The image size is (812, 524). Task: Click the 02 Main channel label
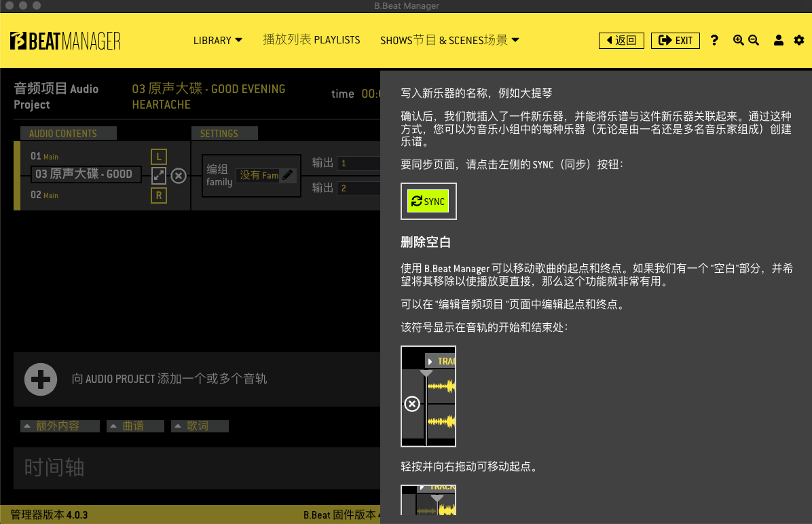coord(45,195)
